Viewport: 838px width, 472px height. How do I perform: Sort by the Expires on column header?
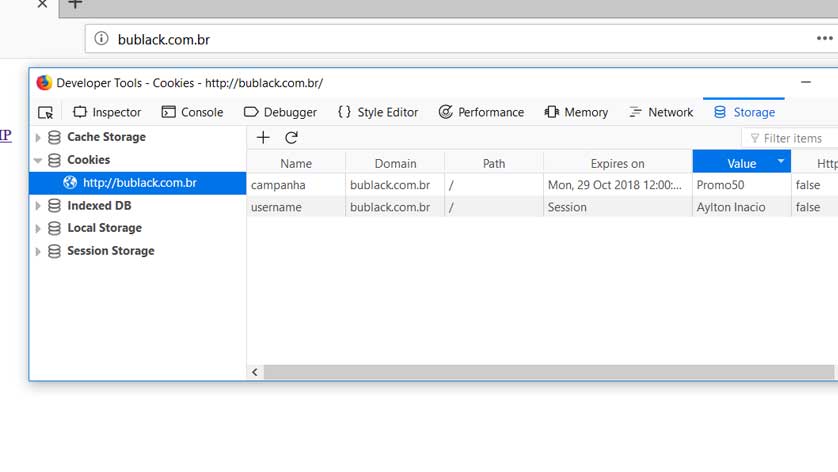click(618, 164)
